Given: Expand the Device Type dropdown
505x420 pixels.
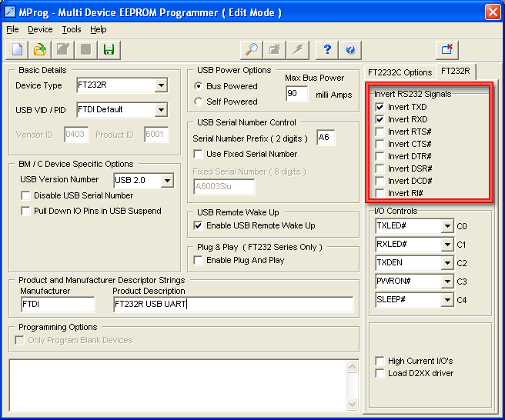Looking at the screenshot, I should tap(161, 85).
